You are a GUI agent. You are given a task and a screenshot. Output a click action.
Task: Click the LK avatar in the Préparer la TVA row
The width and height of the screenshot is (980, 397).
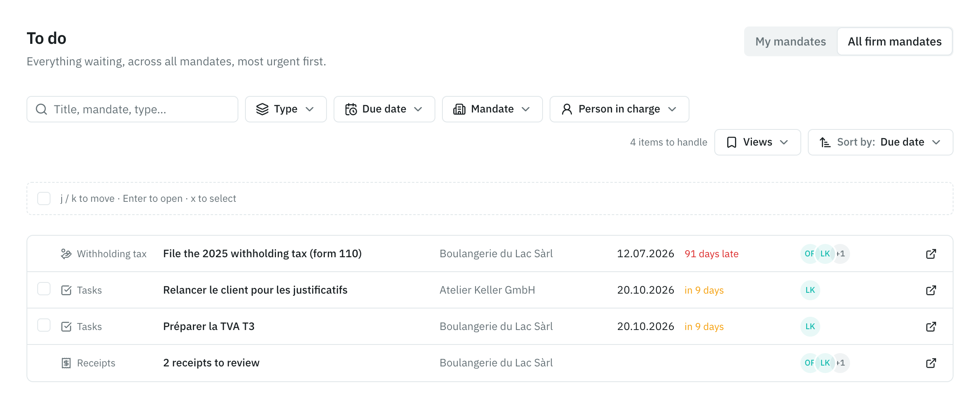(810, 327)
